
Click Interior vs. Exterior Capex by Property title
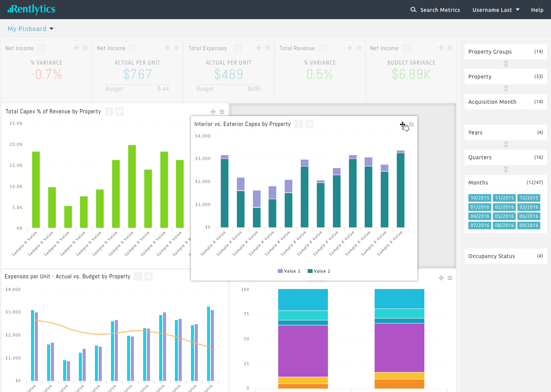point(243,124)
